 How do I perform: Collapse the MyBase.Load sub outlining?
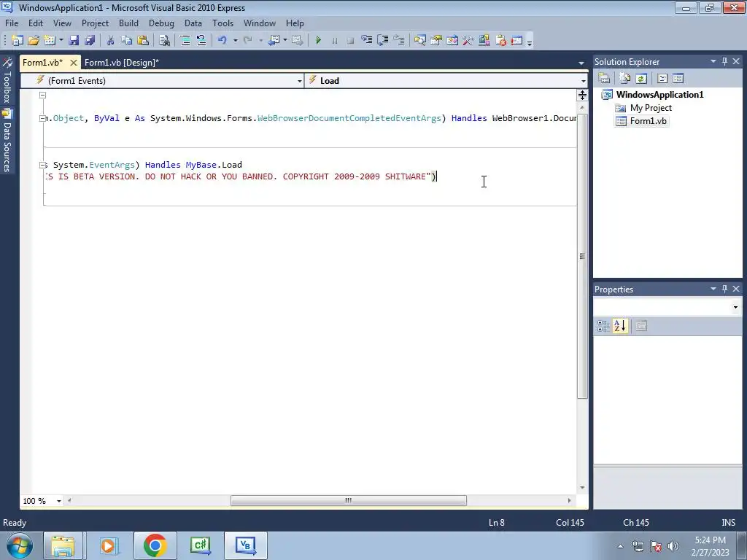click(42, 166)
